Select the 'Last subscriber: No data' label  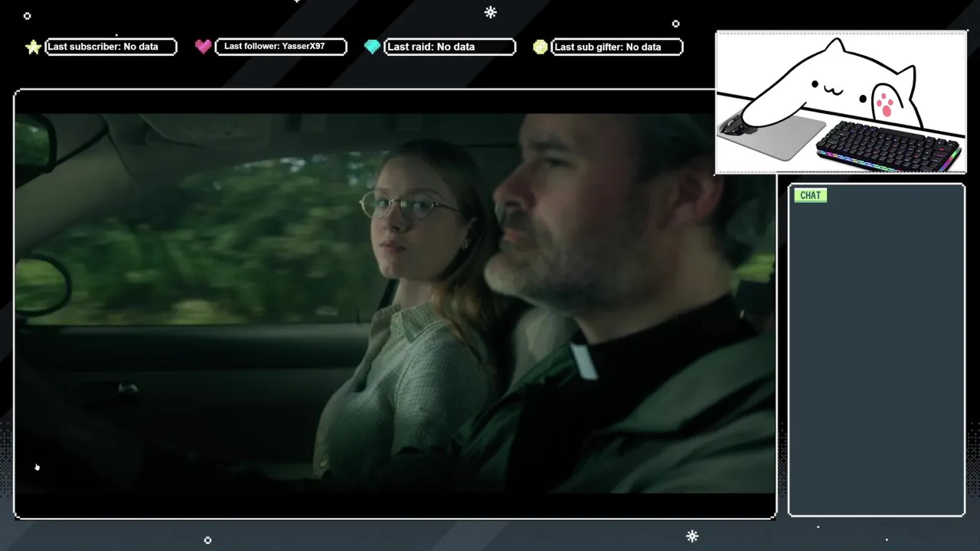111,47
